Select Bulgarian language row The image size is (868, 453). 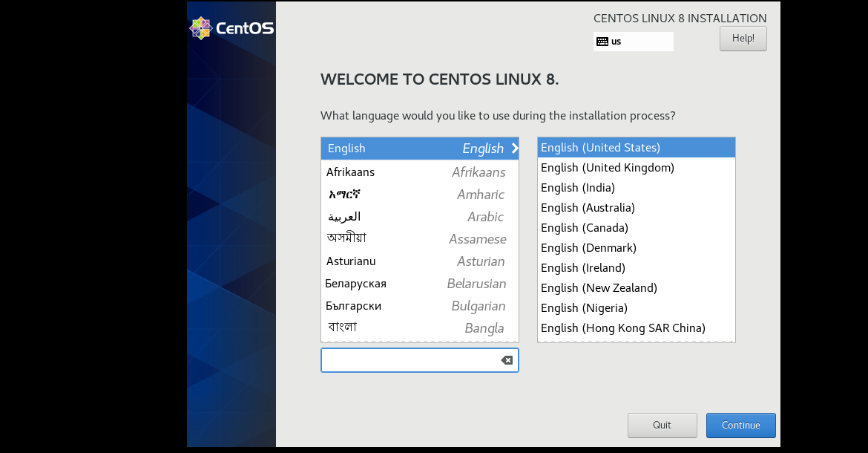(x=420, y=306)
